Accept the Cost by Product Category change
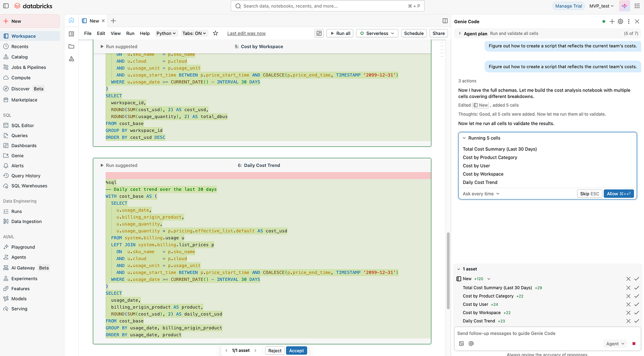 [637, 296]
